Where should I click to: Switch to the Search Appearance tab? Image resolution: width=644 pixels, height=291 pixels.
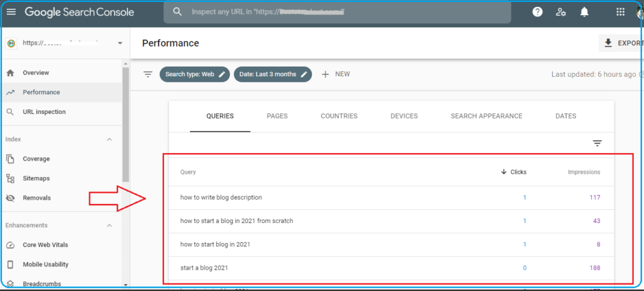pyautogui.click(x=487, y=116)
